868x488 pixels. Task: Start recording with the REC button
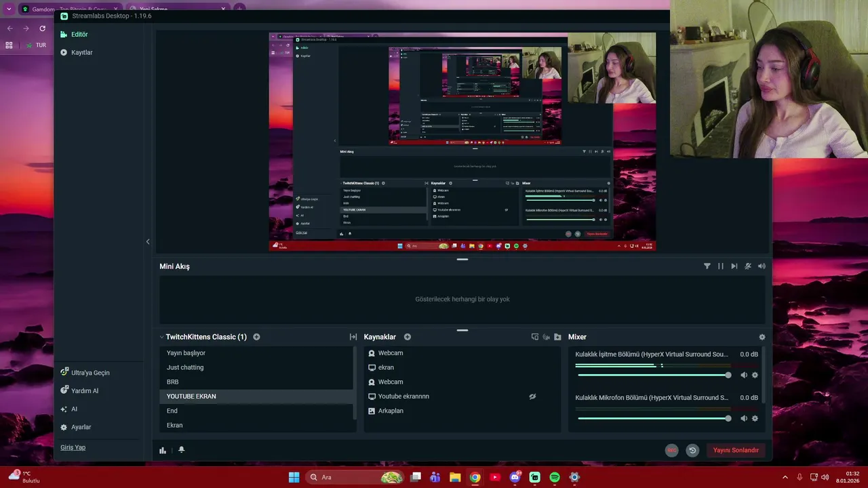tap(672, 450)
